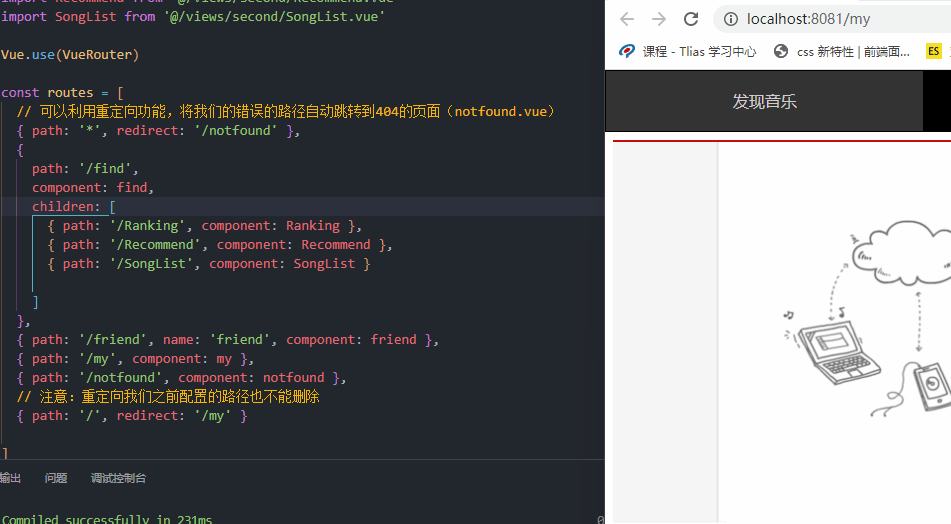The width and height of the screenshot is (951, 524).
Task: Click the 注意 comment line about redirects
Action: pos(168,397)
